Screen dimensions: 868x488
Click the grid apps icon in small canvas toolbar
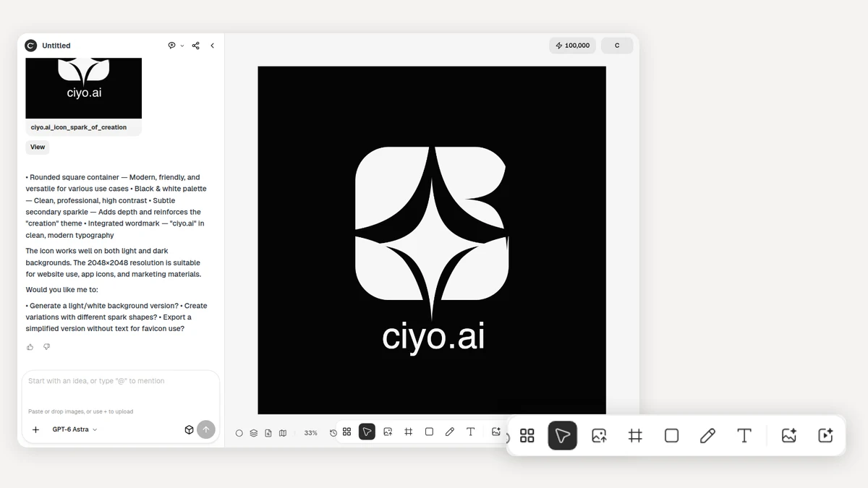(x=347, y=432)
